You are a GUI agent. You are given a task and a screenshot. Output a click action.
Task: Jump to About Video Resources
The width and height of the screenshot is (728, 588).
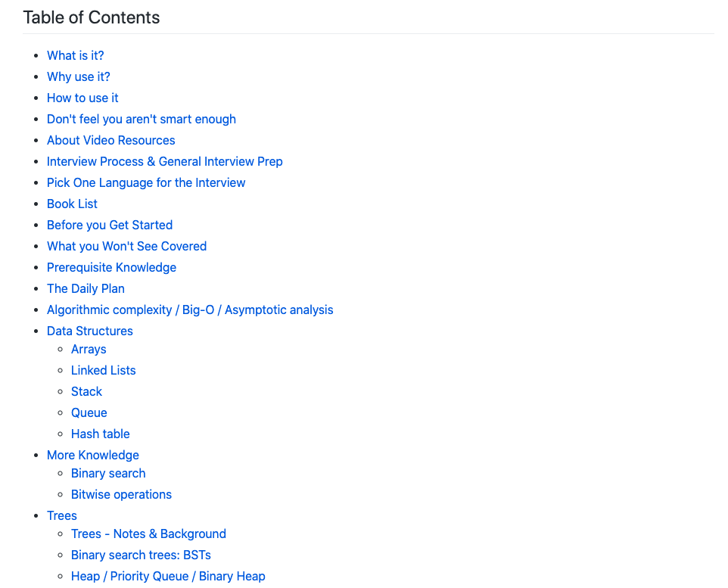click(110, 140)
